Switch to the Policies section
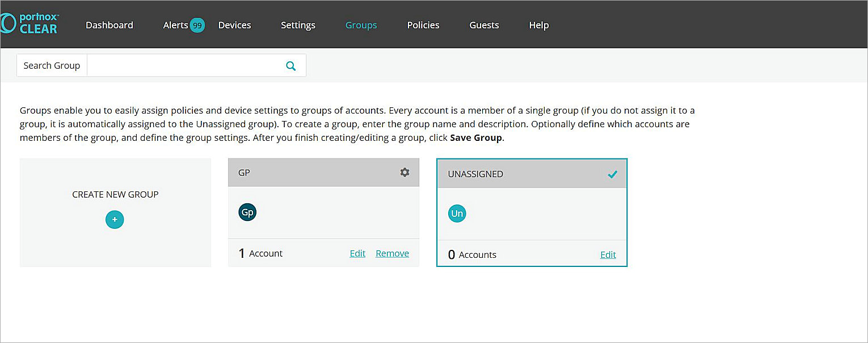Image resolution: width=868 pixels, height=343 pixels. tap(423, 25)
